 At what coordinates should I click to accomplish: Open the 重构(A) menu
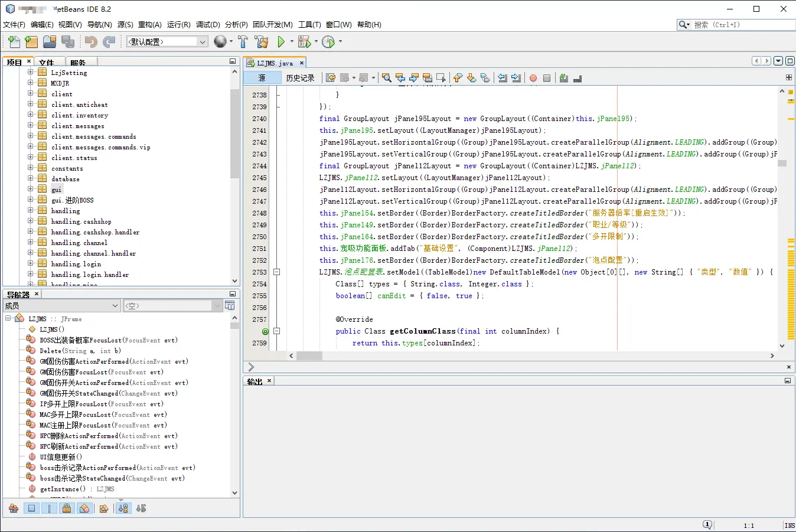tap(150, 25)
